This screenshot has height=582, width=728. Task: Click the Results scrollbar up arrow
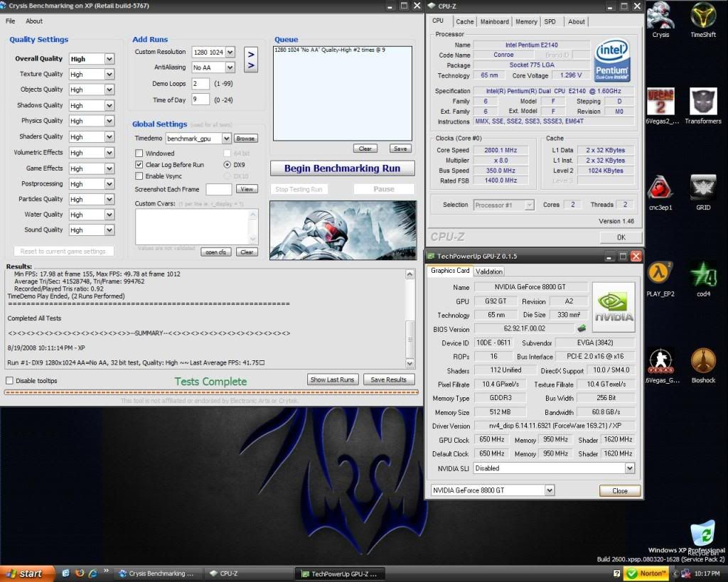409,274
